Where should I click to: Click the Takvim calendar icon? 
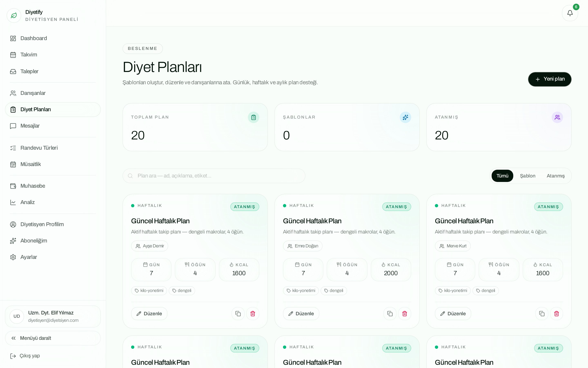tap(13, 55)
